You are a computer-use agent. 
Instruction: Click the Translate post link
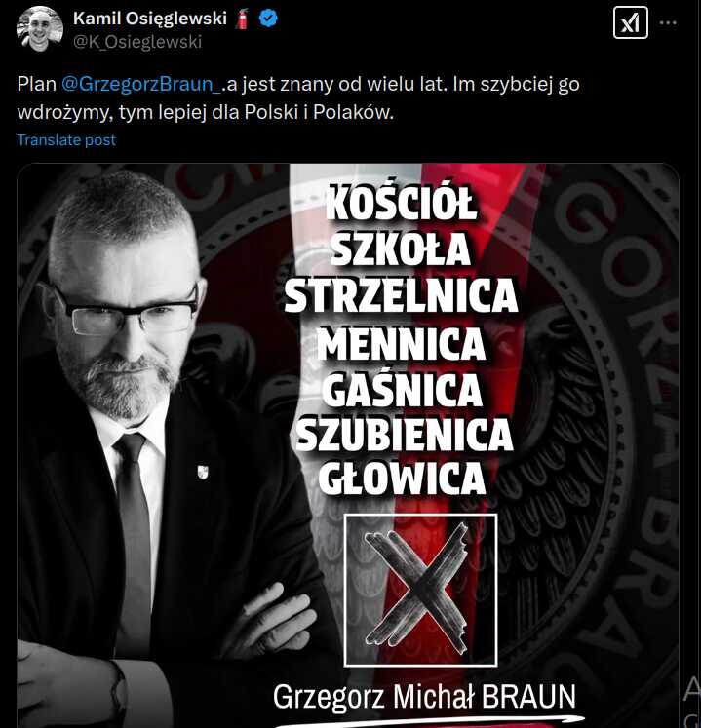point(66,140)
